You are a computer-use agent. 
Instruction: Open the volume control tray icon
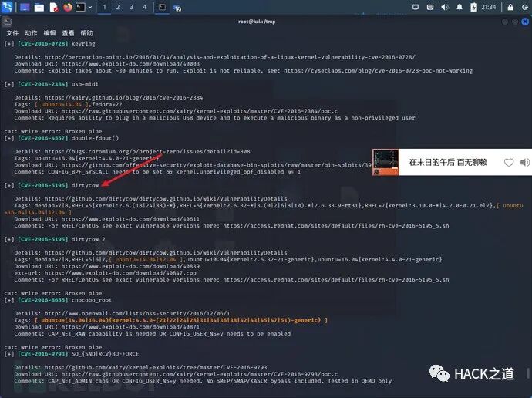[444, 7]
